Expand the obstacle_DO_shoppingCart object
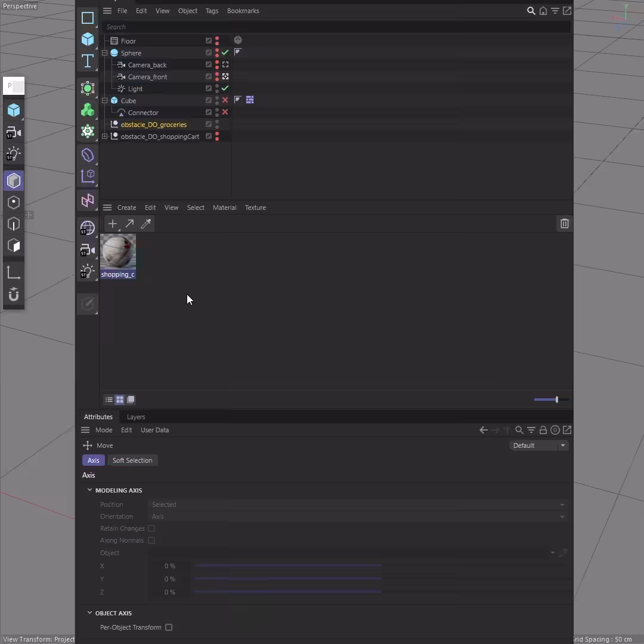 (105, 137)
